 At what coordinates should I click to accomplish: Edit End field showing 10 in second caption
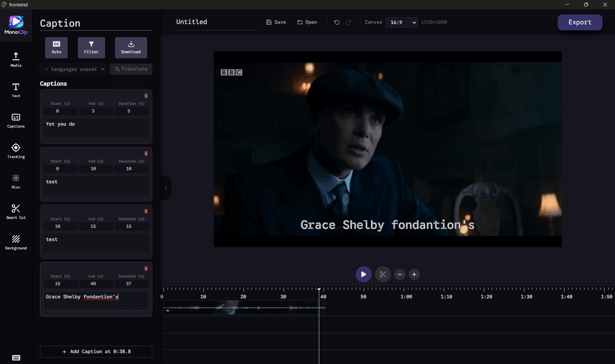96,169
